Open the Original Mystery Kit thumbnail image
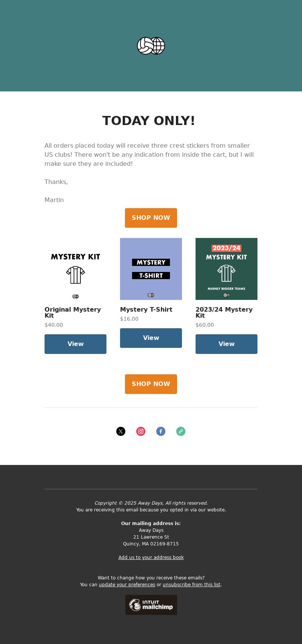 click(75, 269)
